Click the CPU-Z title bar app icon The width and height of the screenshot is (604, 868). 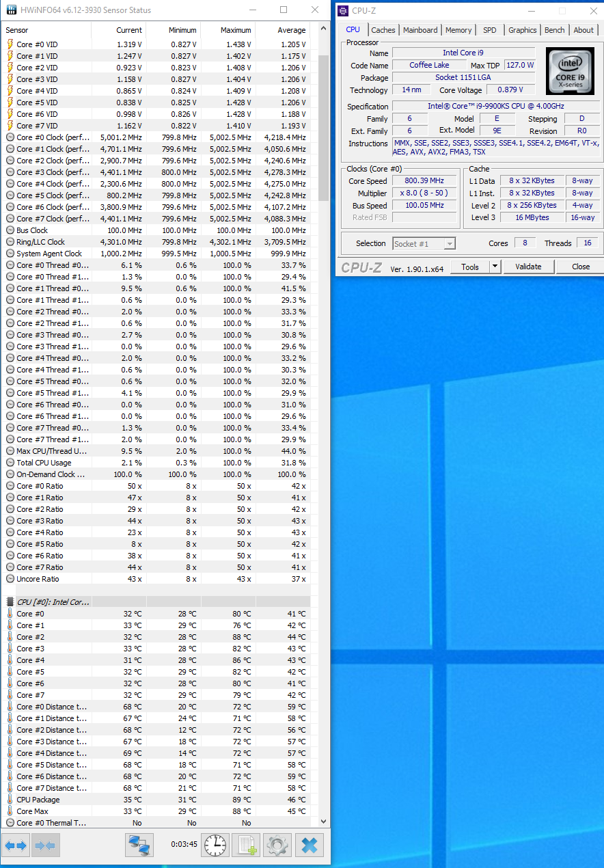(x=343, y=10)
